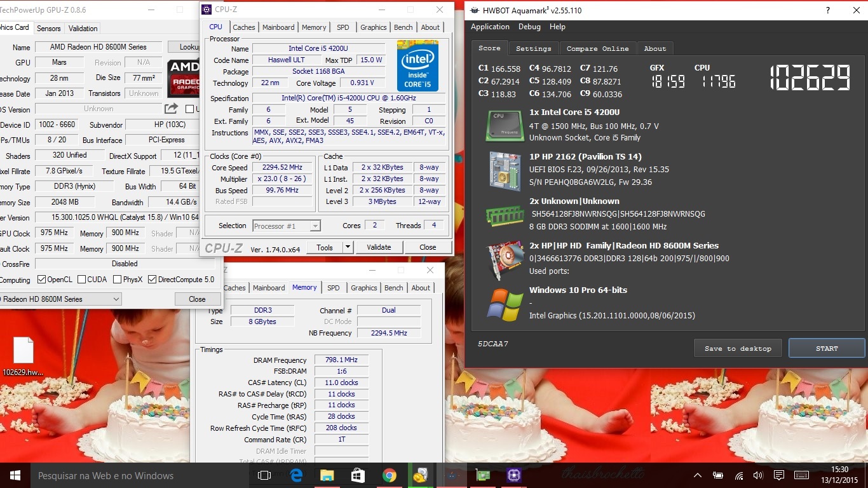Switch to the About tab in Aquamark
The height and width of the screenshot is (488, 868).
click(655, 48)
